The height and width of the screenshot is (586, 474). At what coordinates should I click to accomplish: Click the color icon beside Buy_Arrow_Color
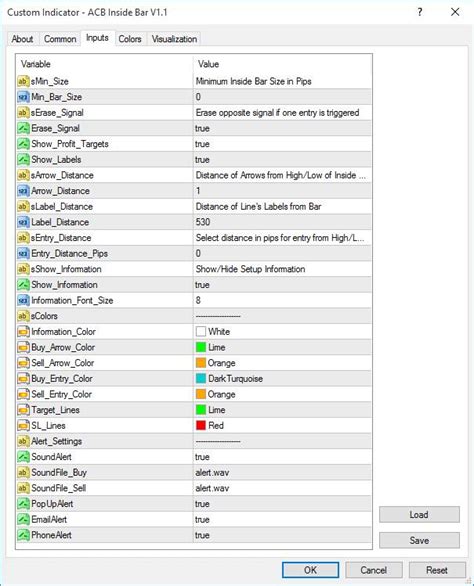tap(23, 347)
